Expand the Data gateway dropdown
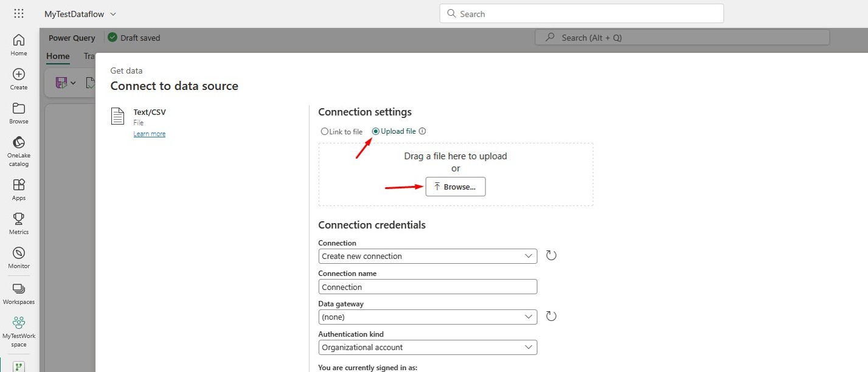 pyautogui.click(x=428, y=317)
